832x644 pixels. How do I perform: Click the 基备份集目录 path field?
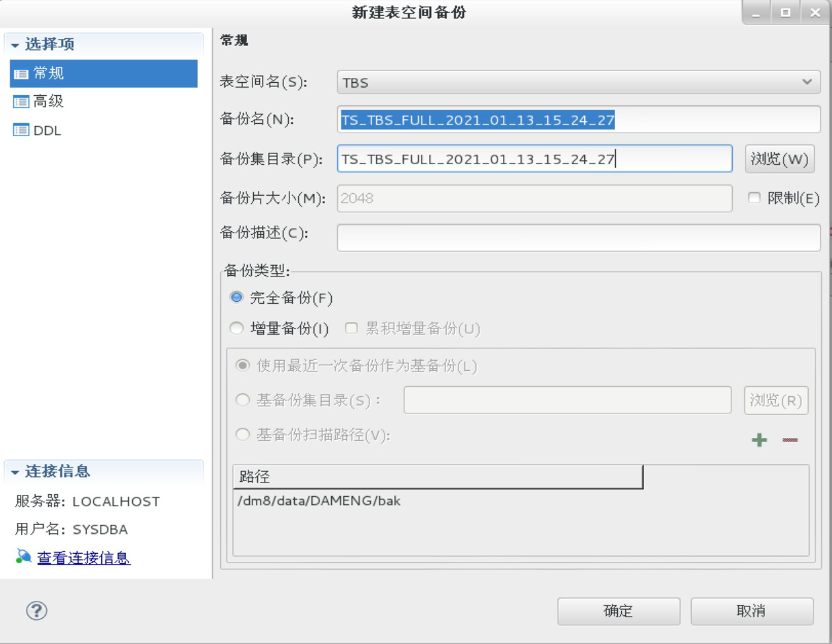pyautogui.click(x=568, y=400)
